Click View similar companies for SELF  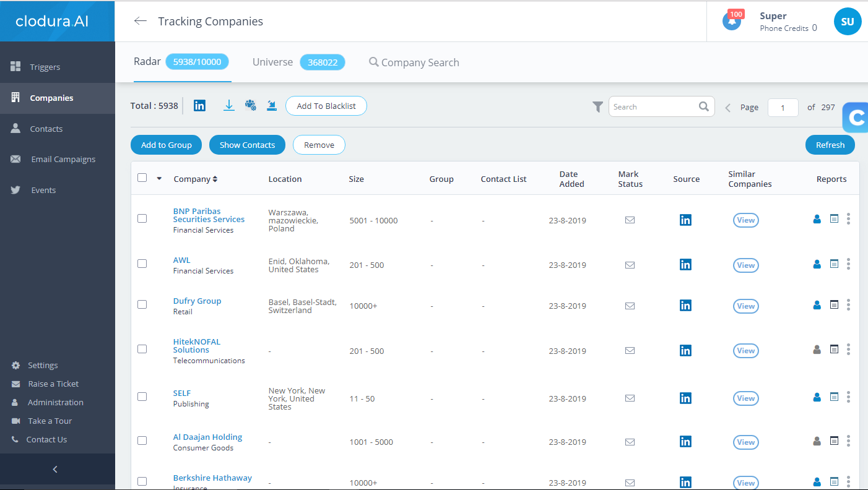click(x=746, y=398)
